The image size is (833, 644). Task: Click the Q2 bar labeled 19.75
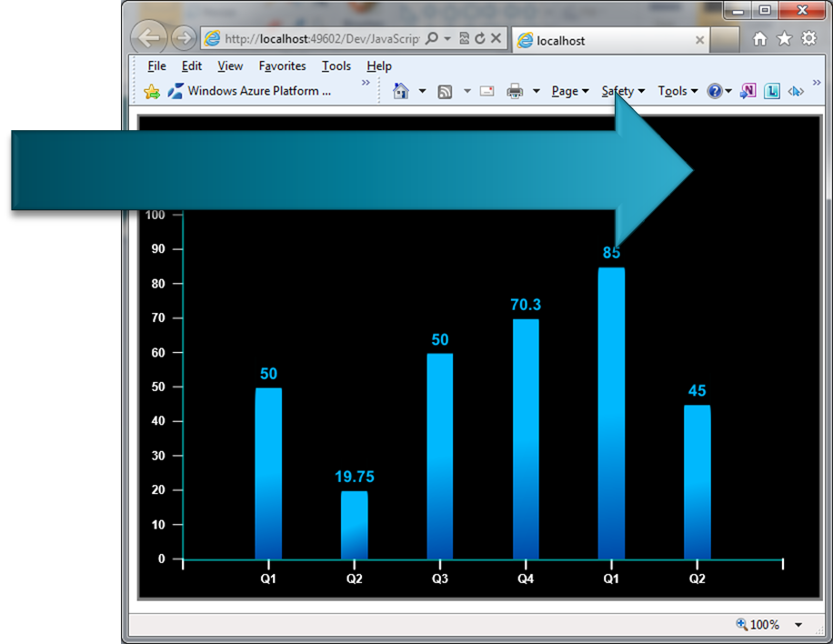[x=355, y=525]
